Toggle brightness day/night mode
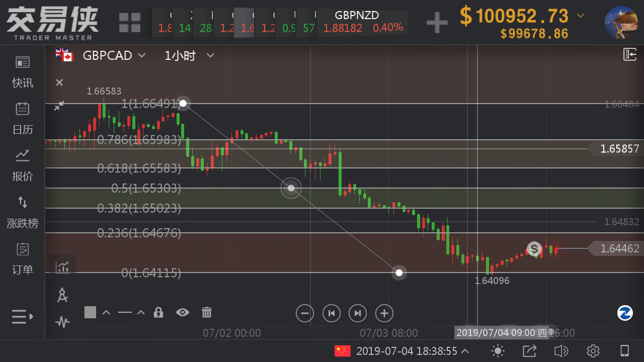Screen dimensions: 644x362 click(x=498, y=351)
